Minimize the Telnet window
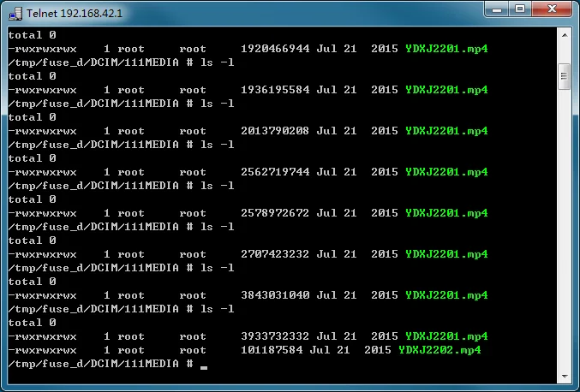This screenshot has height=392, width=580. coord(496,9)
